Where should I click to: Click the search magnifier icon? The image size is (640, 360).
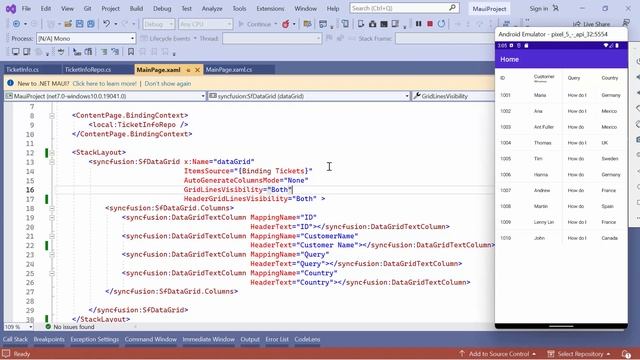tap(452, 8)
